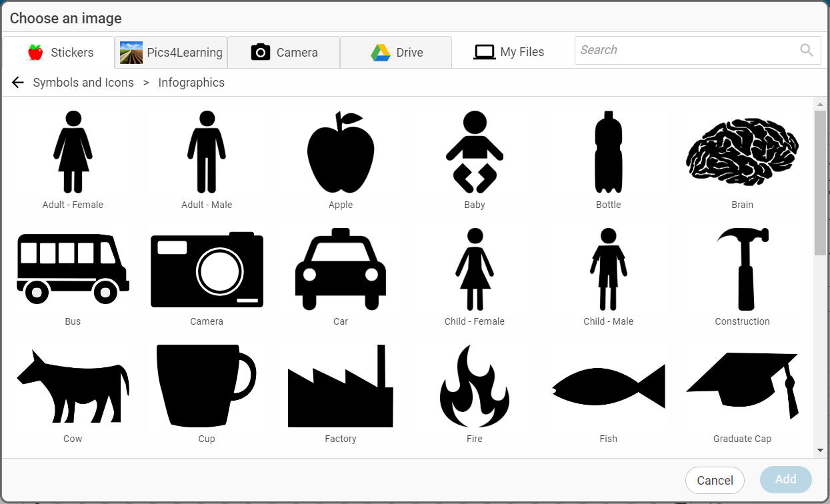
Task: Select the Construction hammer icon
Action: tap(742, 269)
